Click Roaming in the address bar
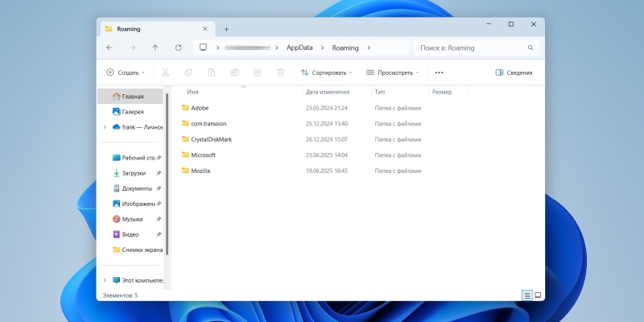 coord(345,47)
